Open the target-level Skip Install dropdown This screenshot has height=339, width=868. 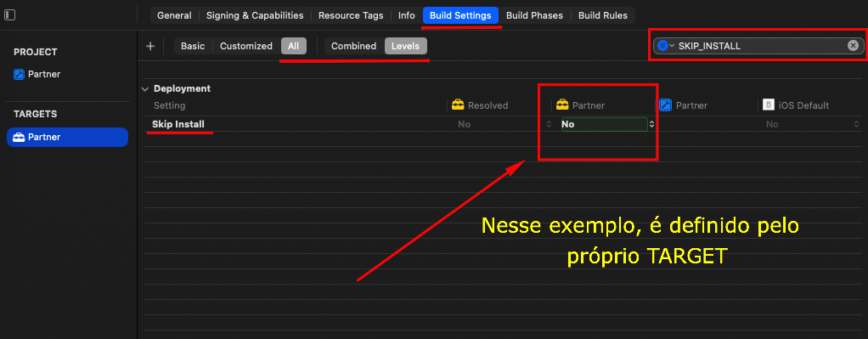[x=604, y=124]
